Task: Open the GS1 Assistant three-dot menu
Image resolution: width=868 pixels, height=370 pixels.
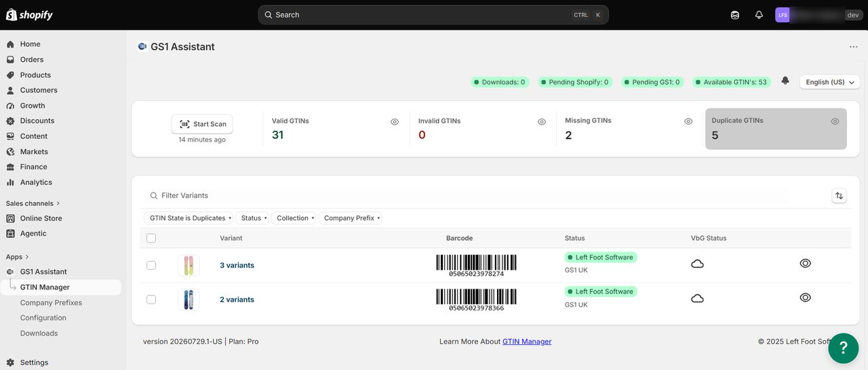Action: tap(854, 47)
